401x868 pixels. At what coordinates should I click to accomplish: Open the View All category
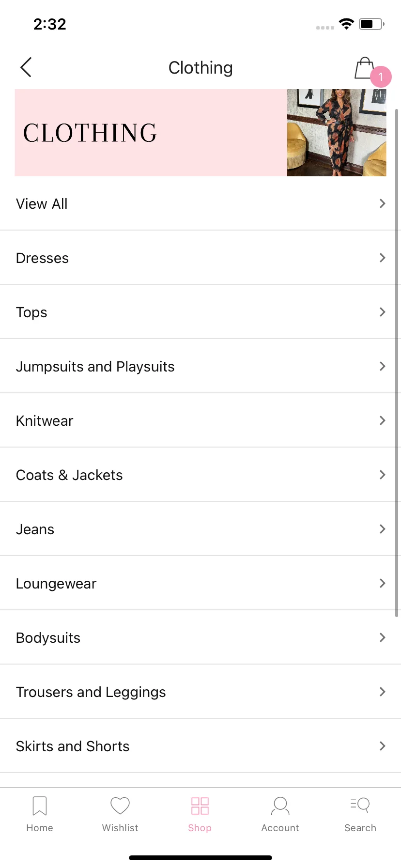point(42,204)
